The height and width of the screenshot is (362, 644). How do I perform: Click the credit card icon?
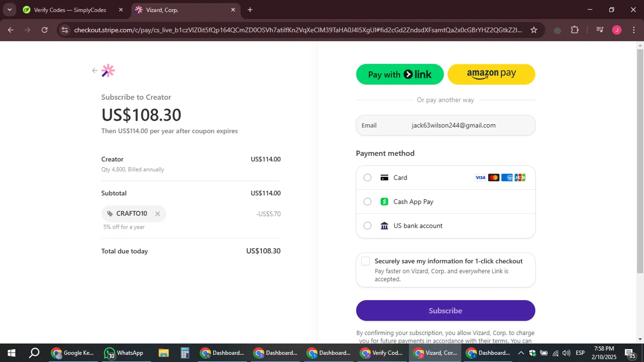pyautogui.click(x=384, y=178)
